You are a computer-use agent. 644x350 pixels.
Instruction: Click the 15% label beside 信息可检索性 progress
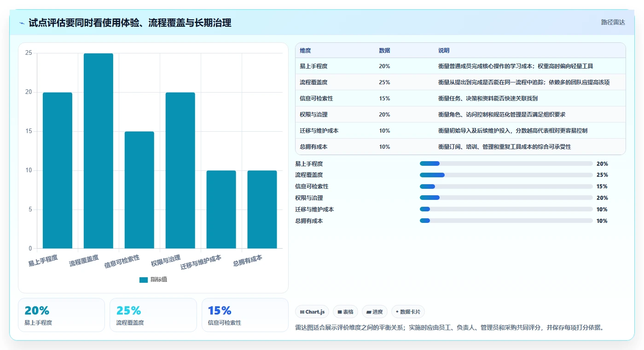coord(602,187)
